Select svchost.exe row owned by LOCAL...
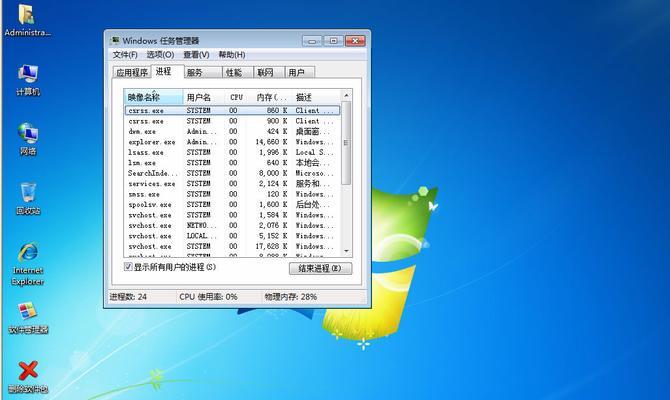This screenshot has height=400, width=670. [x=232, y=236]
